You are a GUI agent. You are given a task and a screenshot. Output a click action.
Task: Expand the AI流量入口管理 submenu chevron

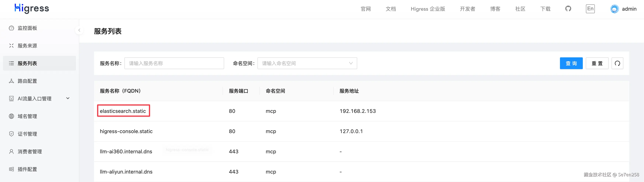[68, 98]
